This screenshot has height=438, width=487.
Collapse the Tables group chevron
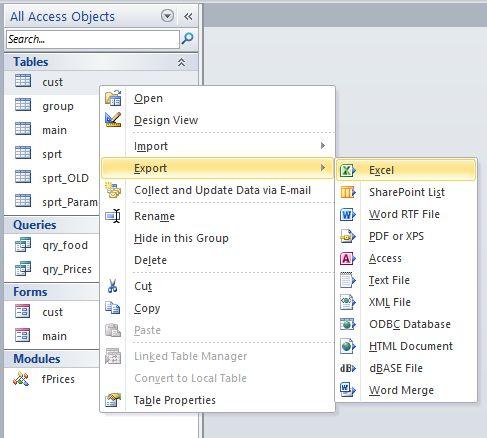[181, 62]
